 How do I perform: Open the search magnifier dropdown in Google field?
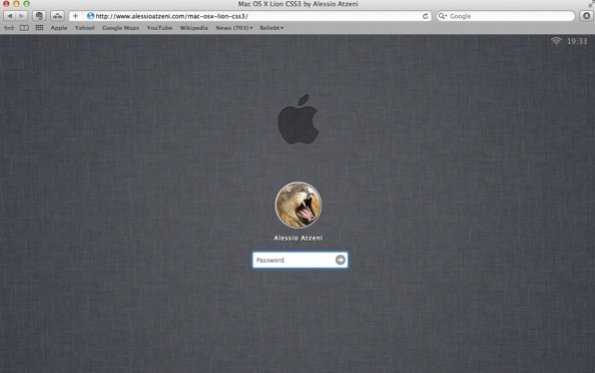point(442,16)
